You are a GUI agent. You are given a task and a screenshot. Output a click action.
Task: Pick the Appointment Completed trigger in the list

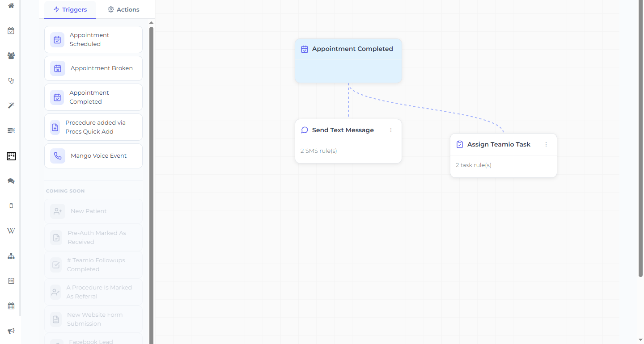coord(93,97)
